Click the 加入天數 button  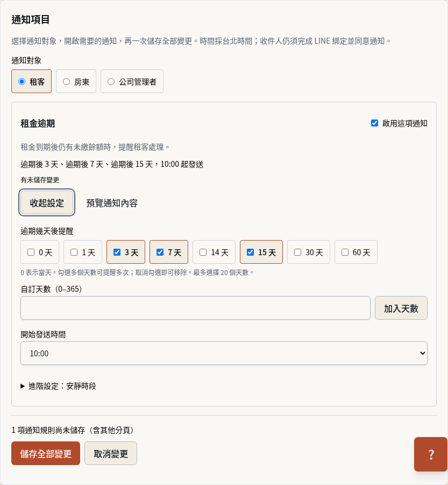coord(401,308)
